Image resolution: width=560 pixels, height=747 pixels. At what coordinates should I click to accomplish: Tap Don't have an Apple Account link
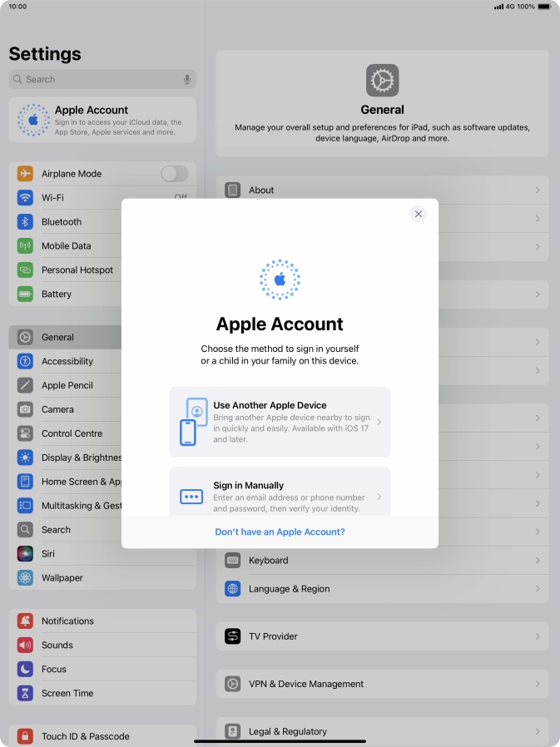(x=280, y=532)
